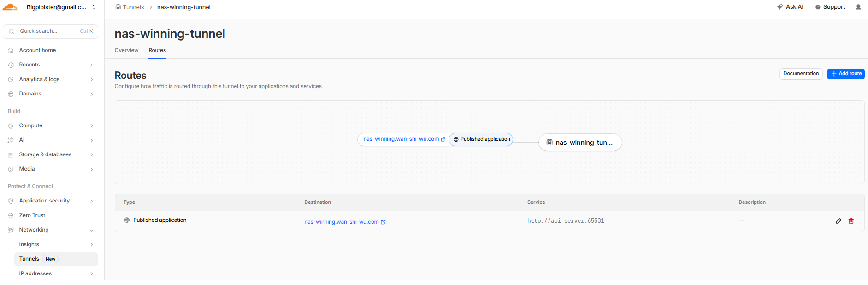Open the Documentation button
This screenshot has width=868, height=285.
[x=801, y=74]
